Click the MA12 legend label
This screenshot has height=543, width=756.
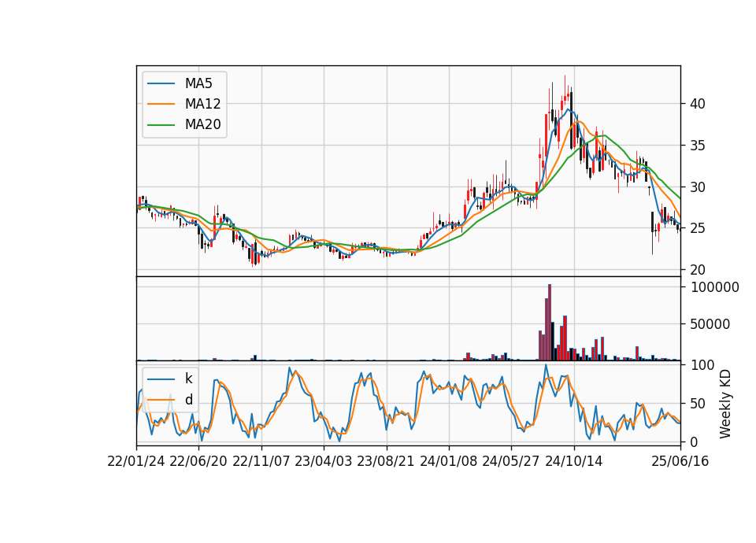[202, 104]
